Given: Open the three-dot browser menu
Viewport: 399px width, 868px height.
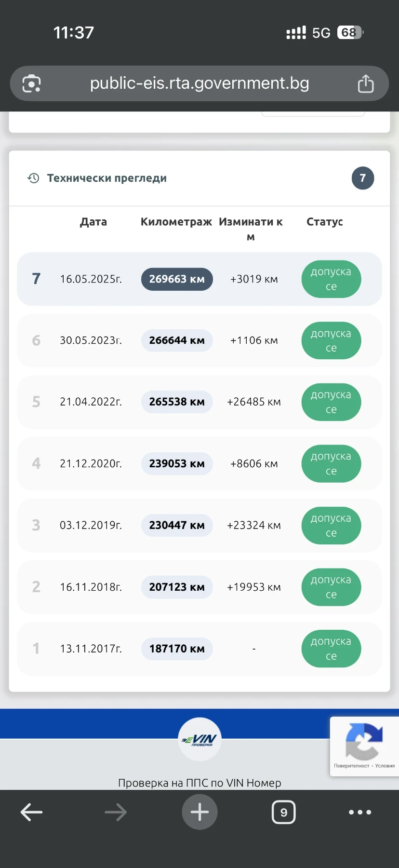Looking at the screenshot, I should (360, 812).
